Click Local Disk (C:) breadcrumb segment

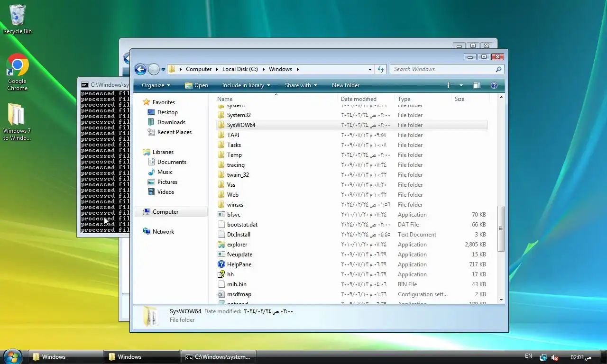pyautogui.click(x=240, y=69)
